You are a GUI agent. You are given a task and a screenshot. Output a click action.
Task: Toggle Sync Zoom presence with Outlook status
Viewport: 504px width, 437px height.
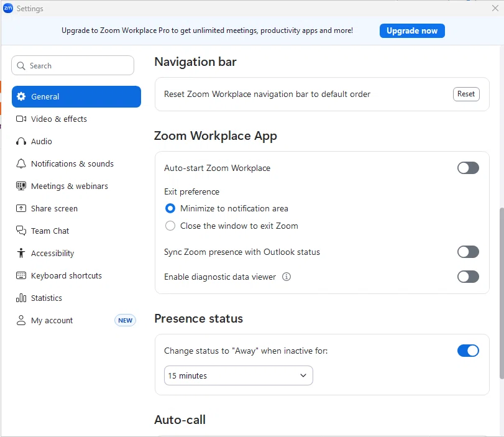[x=468, y=252]
